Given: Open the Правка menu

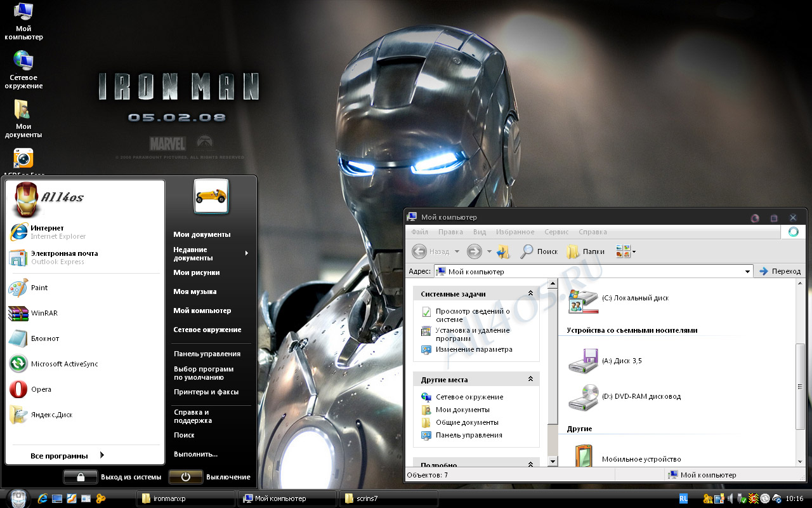Looking at the screenshot, I should [x=450, y=232].
